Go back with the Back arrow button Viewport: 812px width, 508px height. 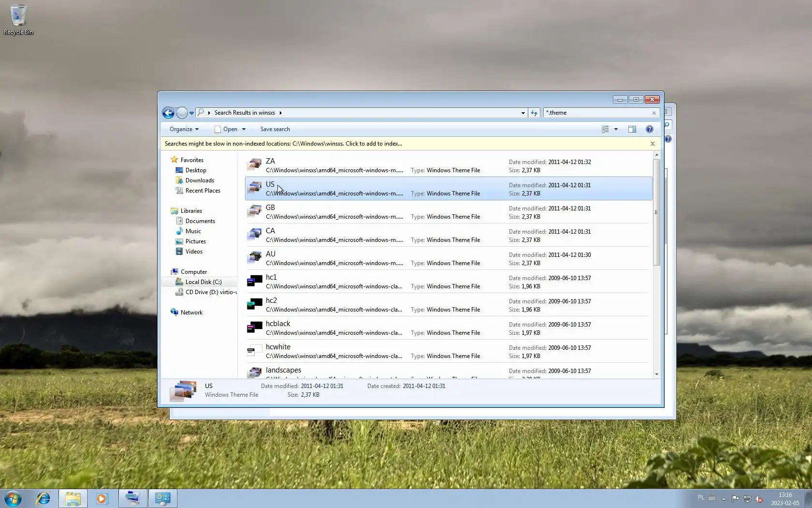[168, 113]
